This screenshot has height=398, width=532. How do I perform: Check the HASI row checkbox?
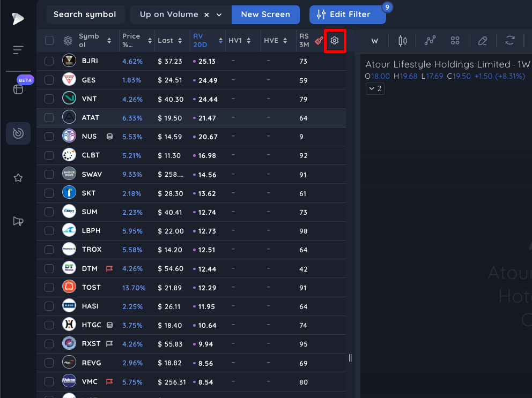click(x=49, y=306)
